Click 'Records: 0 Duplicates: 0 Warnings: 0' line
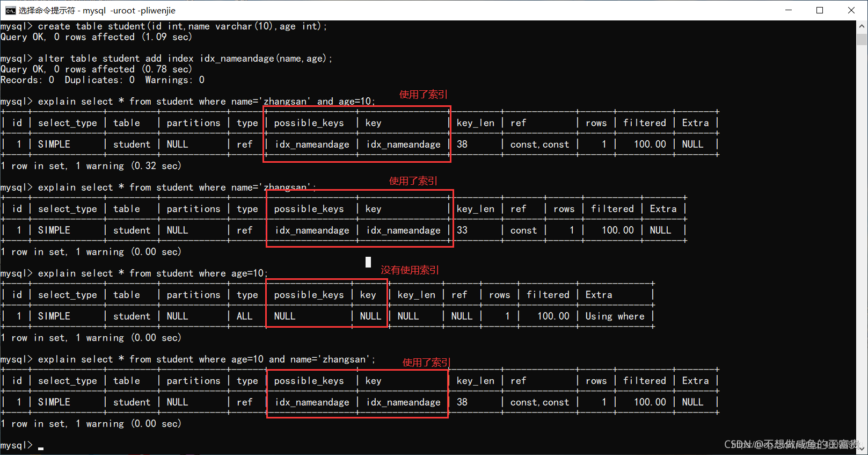The width and height of the screenshot is (868, 455). pyautogui.click(x=103, y=80)
